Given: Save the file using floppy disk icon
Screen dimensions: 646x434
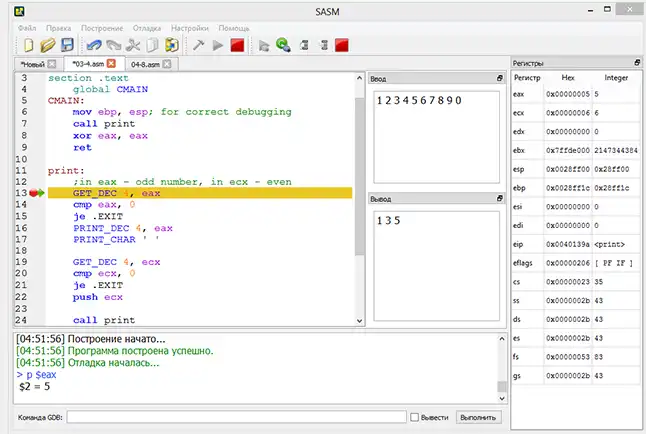Looking at the screenshot, I should coord(66,45).
